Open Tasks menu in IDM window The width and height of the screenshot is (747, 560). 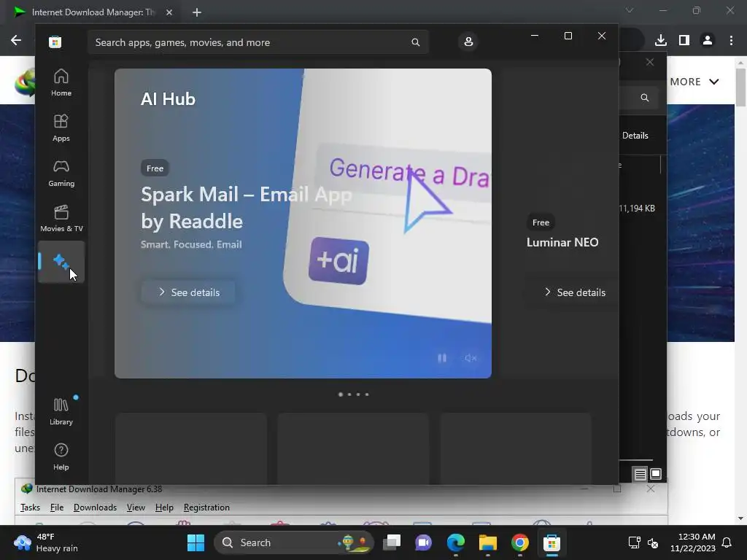tap(30, 507)
